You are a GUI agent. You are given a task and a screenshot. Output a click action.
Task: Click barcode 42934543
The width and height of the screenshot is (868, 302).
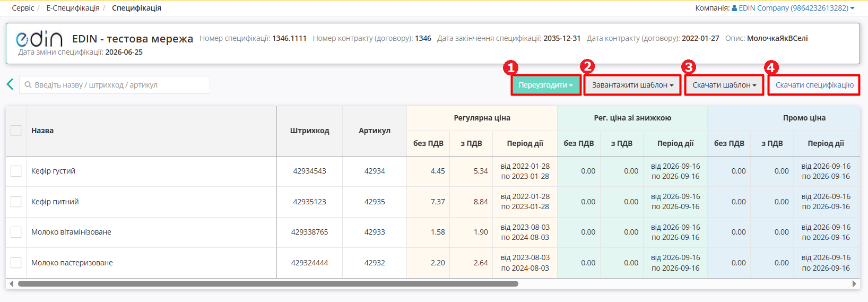310,171
